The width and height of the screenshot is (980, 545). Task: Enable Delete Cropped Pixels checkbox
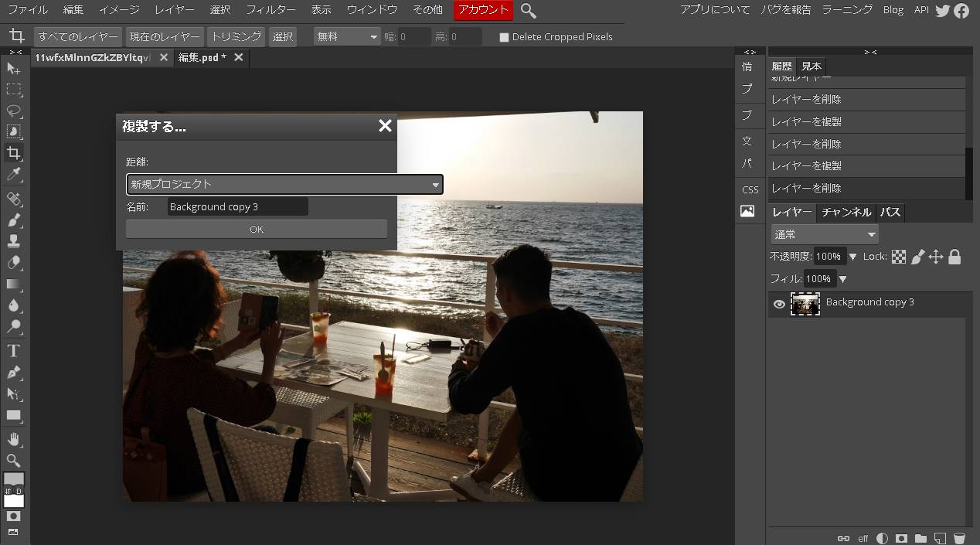coord(504,37)
